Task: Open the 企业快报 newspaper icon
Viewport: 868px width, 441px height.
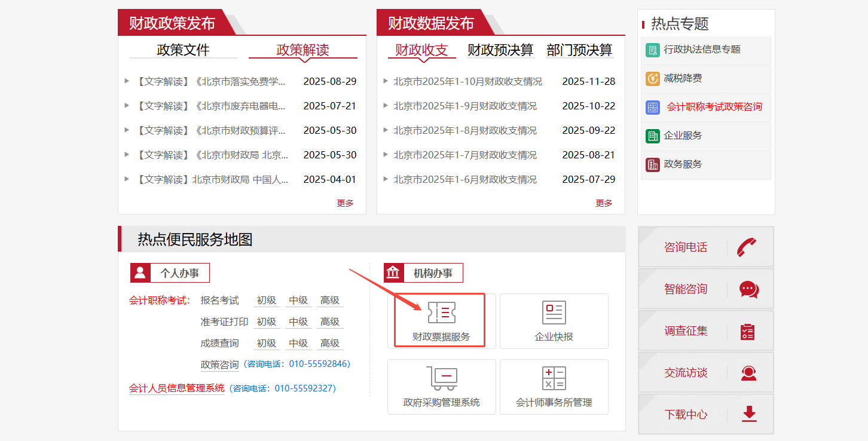Action: coord(554,313)
